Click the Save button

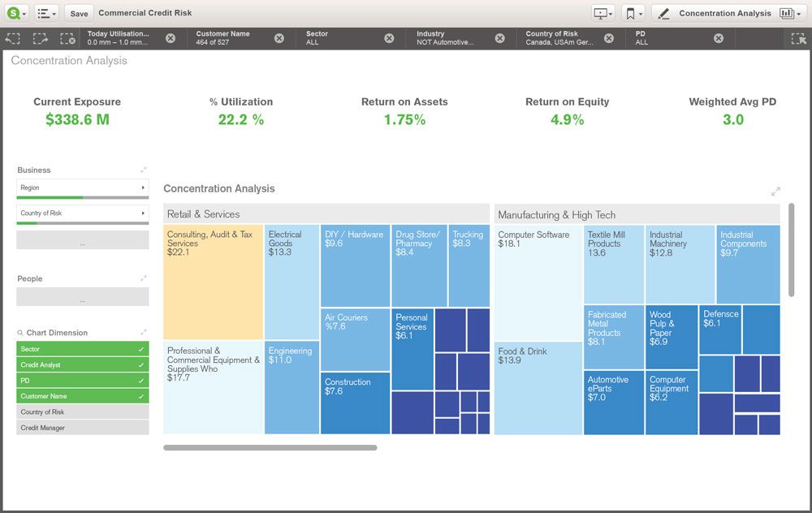78,14
